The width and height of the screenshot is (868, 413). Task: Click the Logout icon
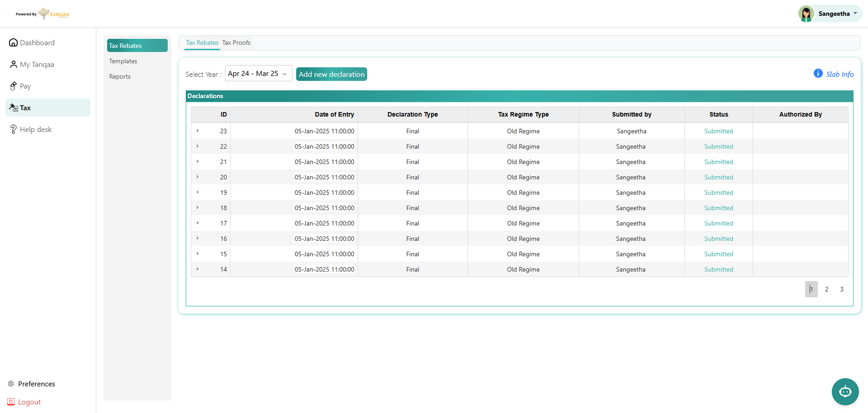pos(11,402)
